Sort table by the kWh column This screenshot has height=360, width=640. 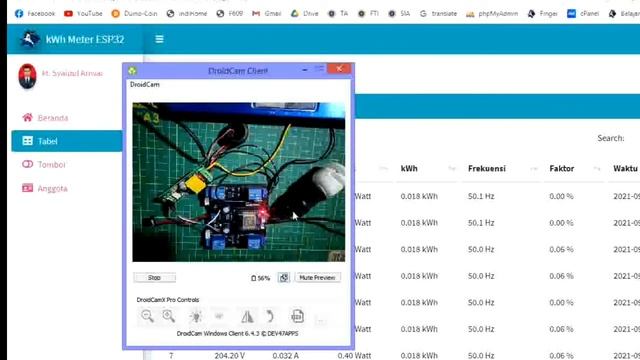point(429,169)
